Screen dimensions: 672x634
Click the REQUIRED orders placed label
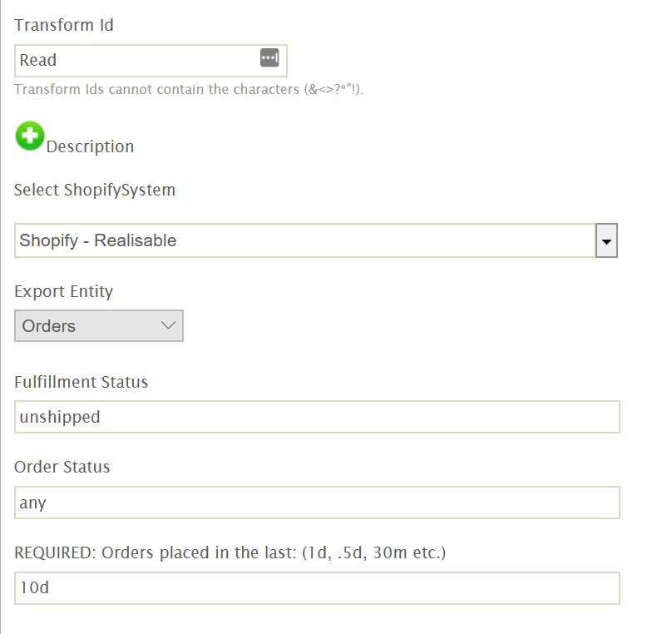click(230, 552)
